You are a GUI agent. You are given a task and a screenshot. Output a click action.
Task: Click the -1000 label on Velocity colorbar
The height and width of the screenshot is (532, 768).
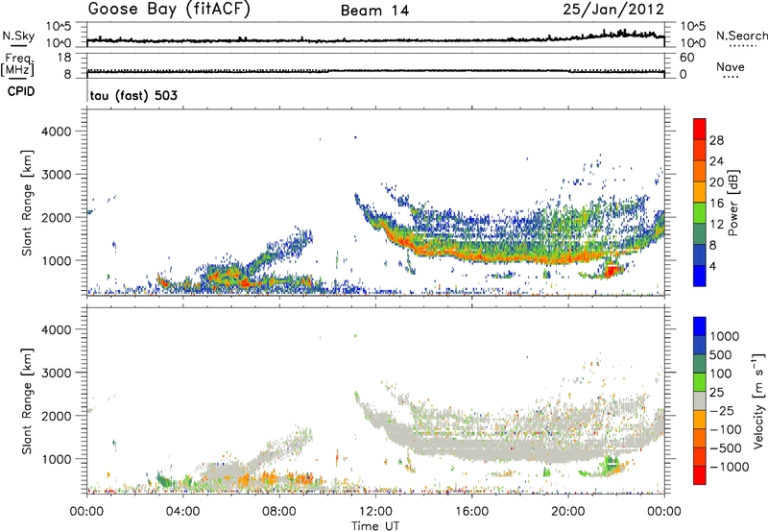729,467
